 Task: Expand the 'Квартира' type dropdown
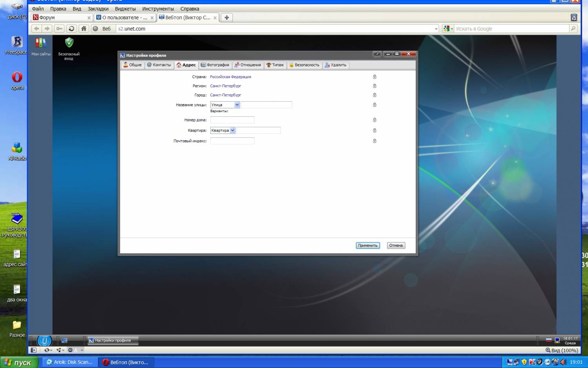pos(233,130)
